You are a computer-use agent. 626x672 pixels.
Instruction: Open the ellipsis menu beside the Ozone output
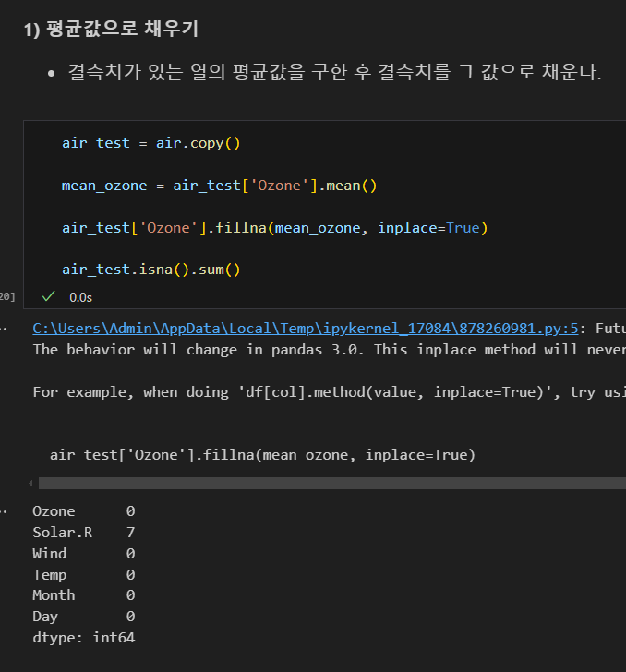(4, 511)
